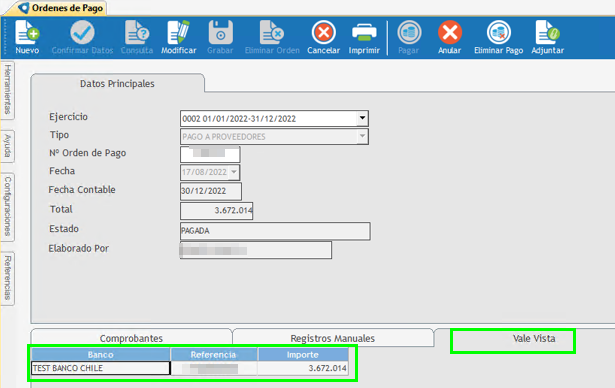Open the Fecha date picker arrow
The height and width of the screenshot is (388, 615).
234,172
